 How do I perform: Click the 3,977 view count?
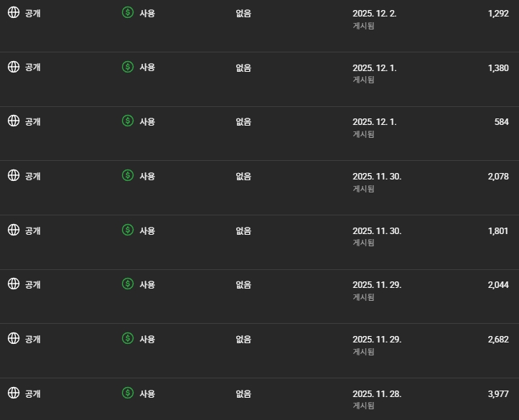click(497, 393)
